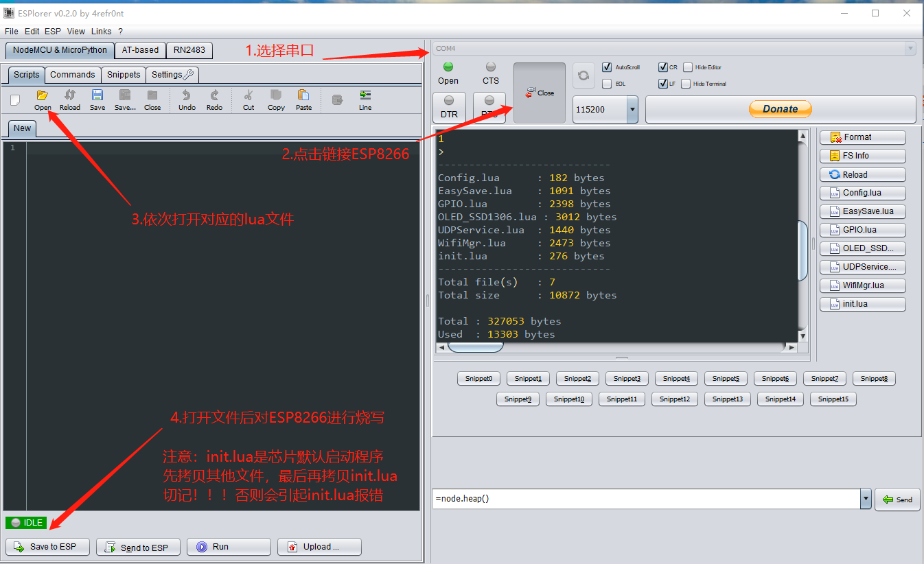Viewport: 924px width, 564px height.
Task: Check the Hide Terminal checkbox
Action: pos(686,84)
